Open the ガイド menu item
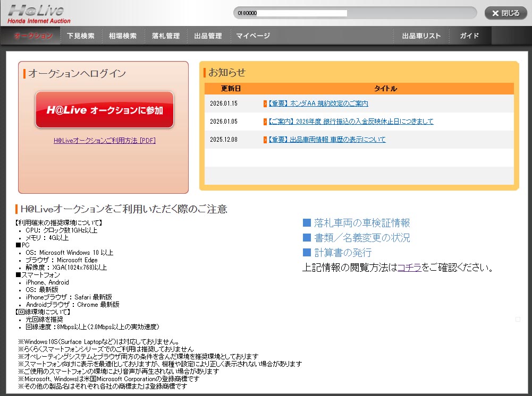The width and height of the screenshot is (532, 396). pos(469,36)
